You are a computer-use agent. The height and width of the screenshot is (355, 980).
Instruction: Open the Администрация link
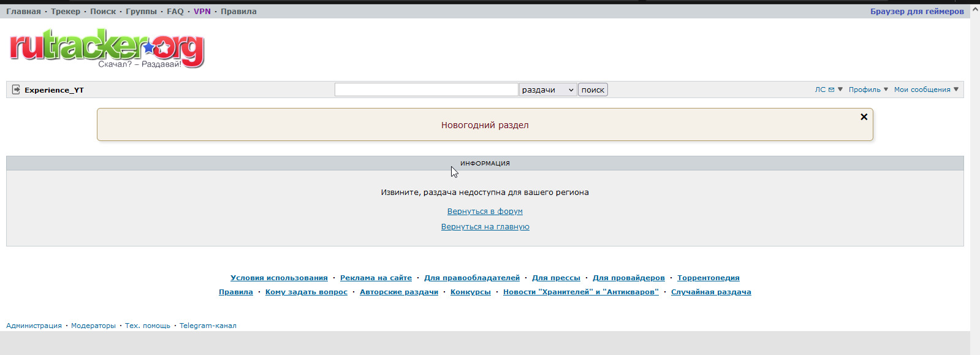34,326
